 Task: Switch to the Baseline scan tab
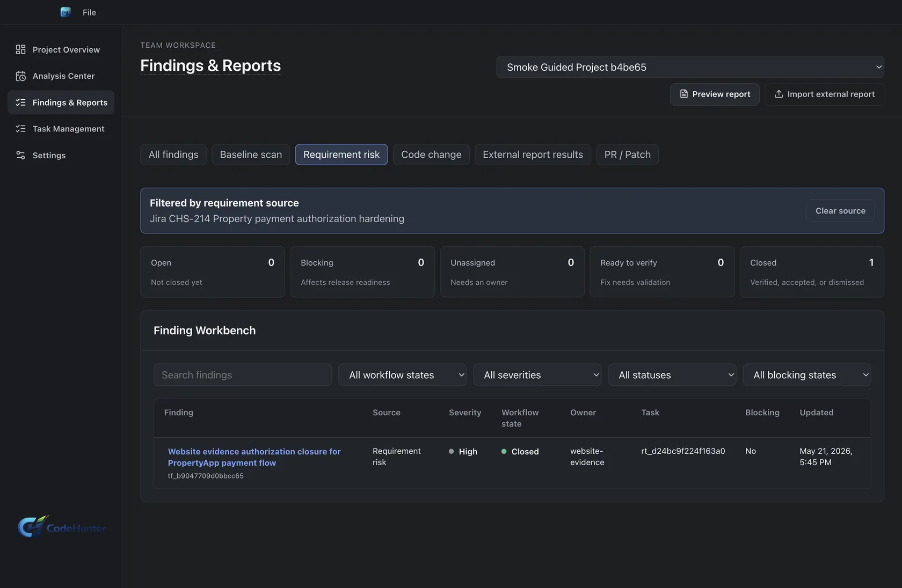pyautogui.click(x=251, y=155)
